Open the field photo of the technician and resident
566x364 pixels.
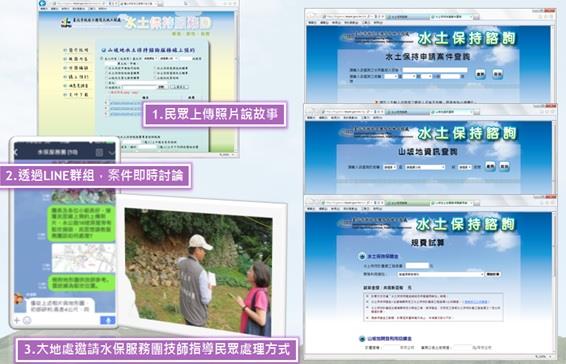click(199, 272)
